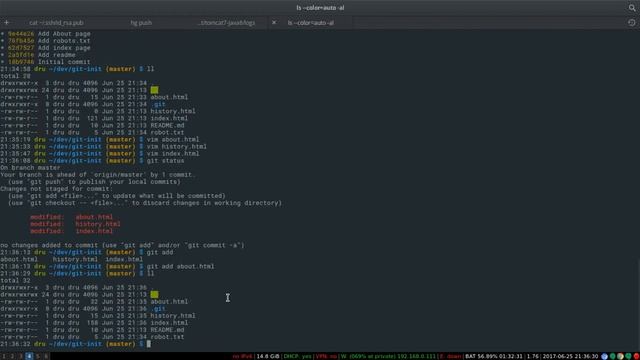Click the 'DHCP: yes' status entry
The width and height of the screenshot is (640, 360).
coord(298,356)
